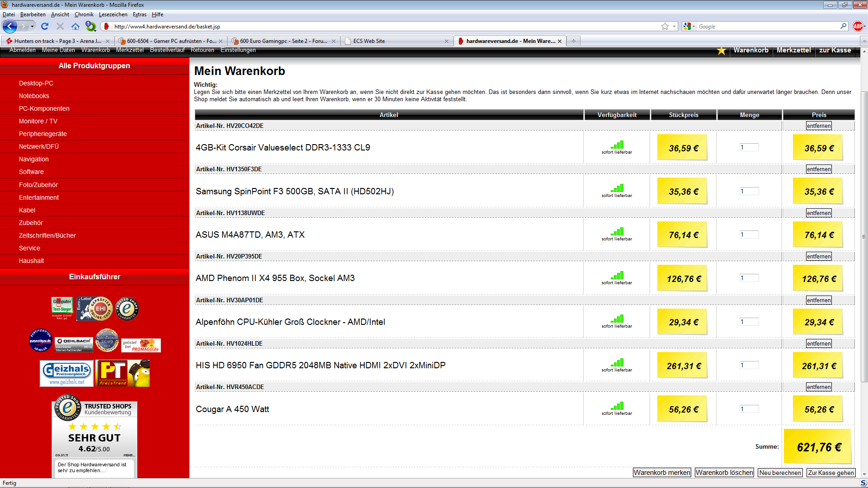This screenshot has height=488, width=868.
Task: Bookmark this page with the star icon
Action: coord(665,26)
